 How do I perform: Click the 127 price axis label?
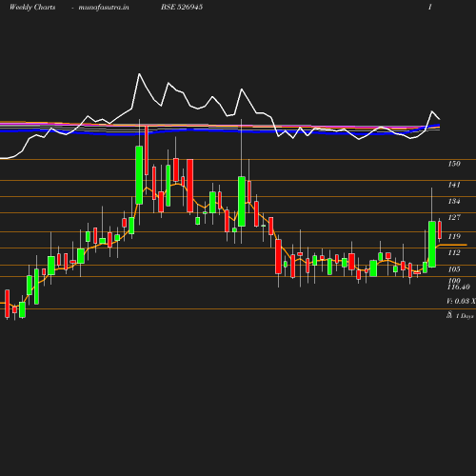pos(454,217)
